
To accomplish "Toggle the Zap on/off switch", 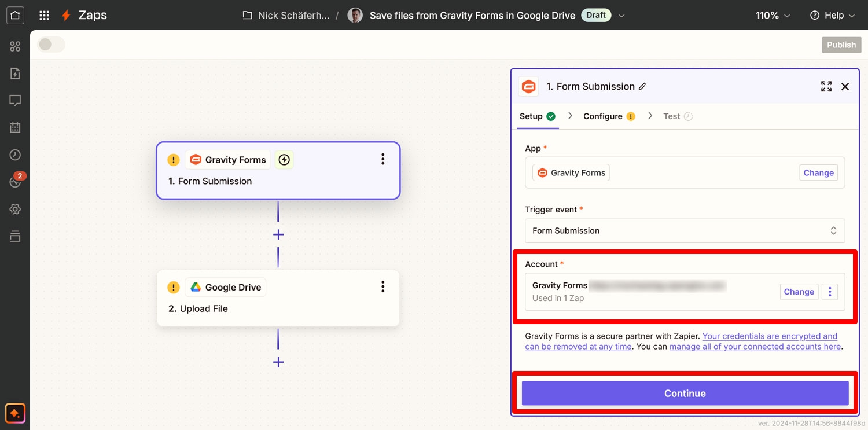I will click(x=52, y=45).
